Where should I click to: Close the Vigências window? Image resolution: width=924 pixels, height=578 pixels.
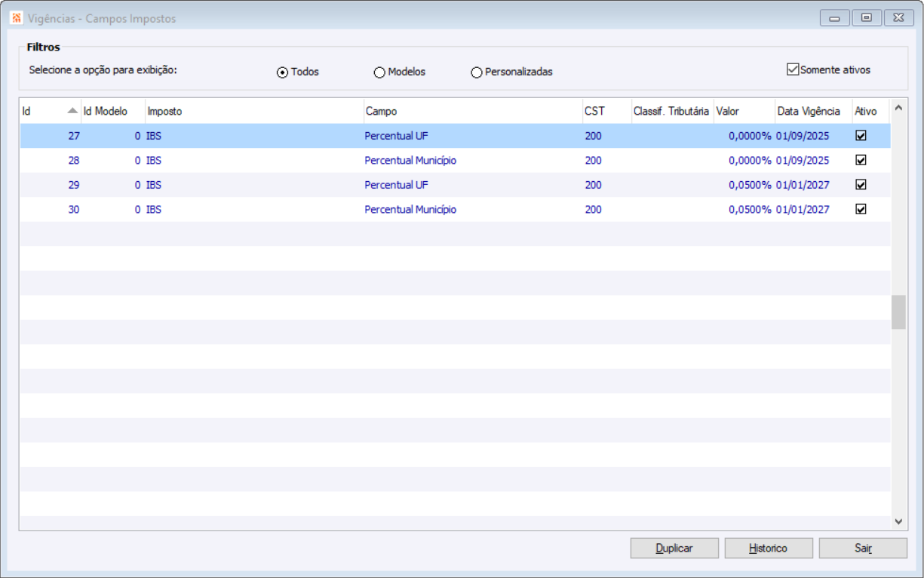[x=899, y=18]
